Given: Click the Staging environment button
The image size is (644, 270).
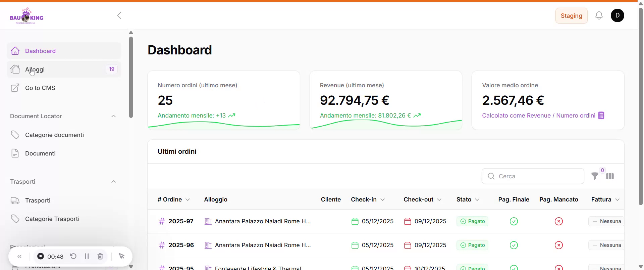Looking at the screenshot, I should (x=571, y=16).
